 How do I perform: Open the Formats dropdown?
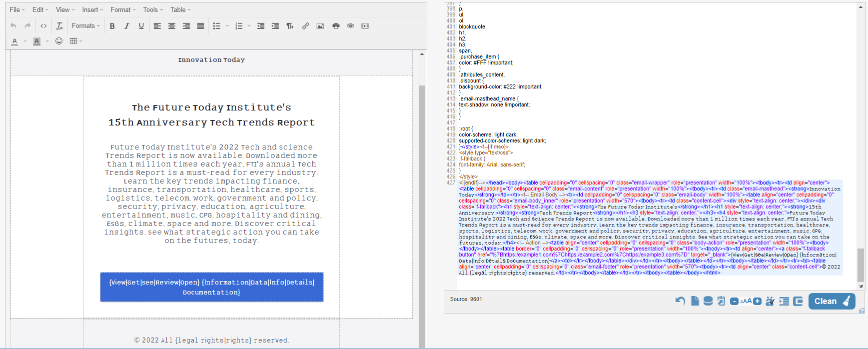point(86,26)
